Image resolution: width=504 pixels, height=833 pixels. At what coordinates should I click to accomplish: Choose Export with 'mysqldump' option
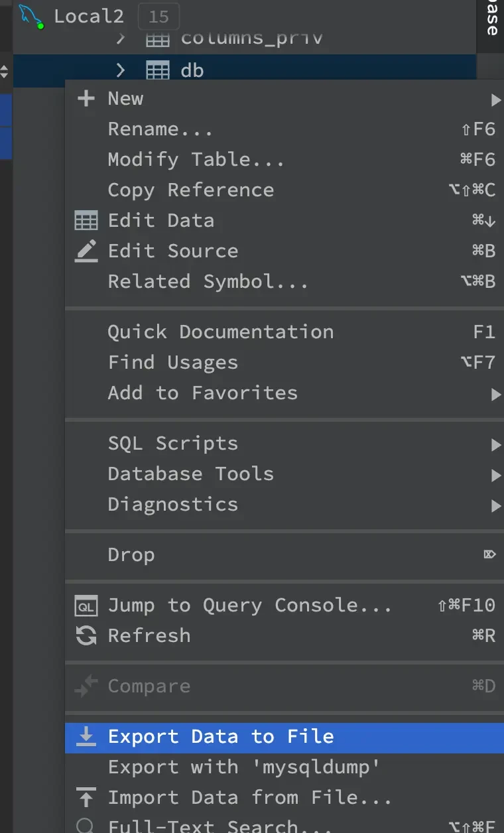point(244,767)
